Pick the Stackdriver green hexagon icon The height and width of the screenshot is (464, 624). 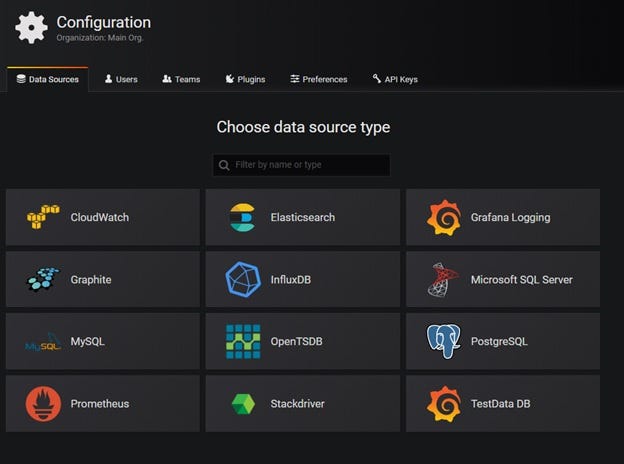(243, 404)
